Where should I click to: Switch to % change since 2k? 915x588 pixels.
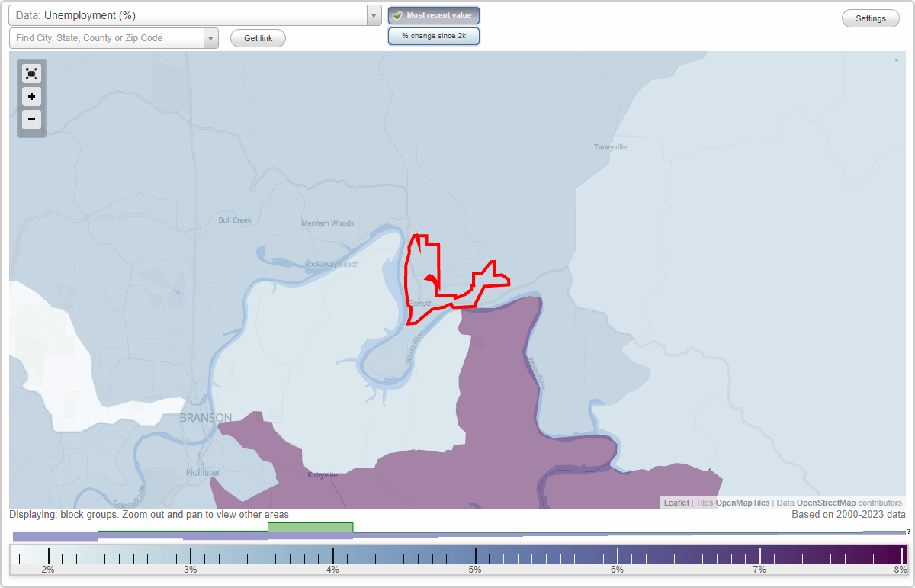point(434,36)
